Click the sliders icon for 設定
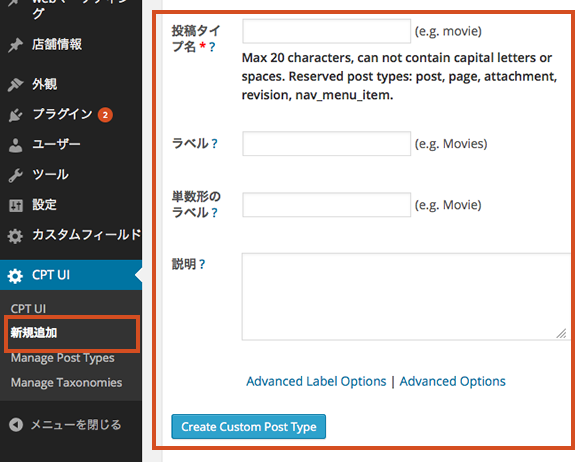This screenshot has width=580, height=462. [16, 206]
